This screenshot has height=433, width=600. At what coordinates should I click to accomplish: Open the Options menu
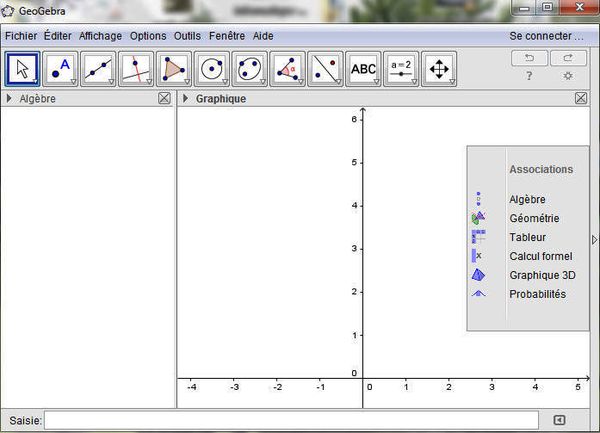(148, 36)
